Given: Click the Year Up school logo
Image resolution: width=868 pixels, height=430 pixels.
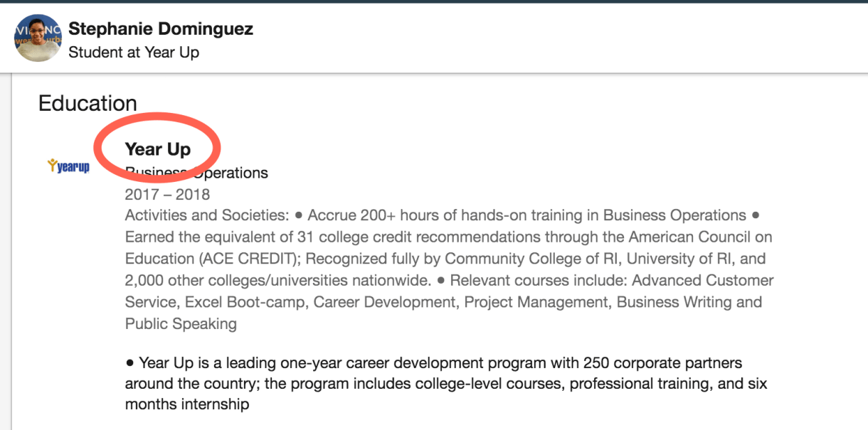Looking at the screenshot, I should [68, 167].
